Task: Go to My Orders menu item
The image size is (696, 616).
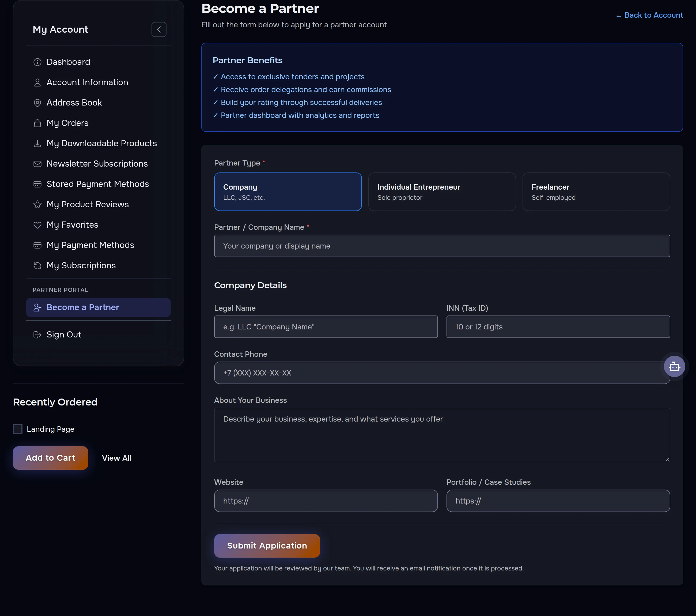Action: [99, 123]
